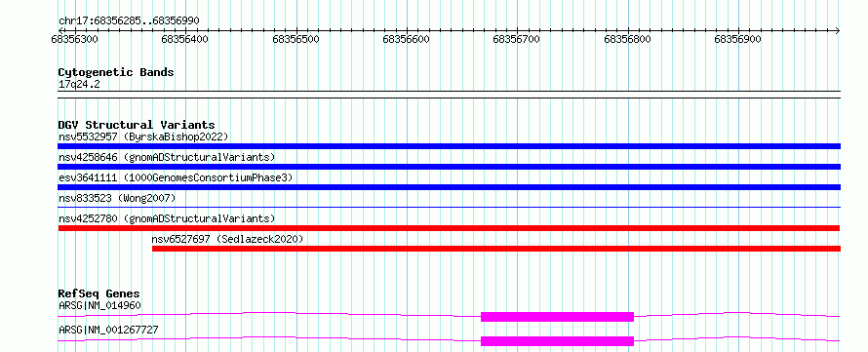Open the DGV Structural Variants track title
Screen dimensions: 868x352
(x=137, y=125)
